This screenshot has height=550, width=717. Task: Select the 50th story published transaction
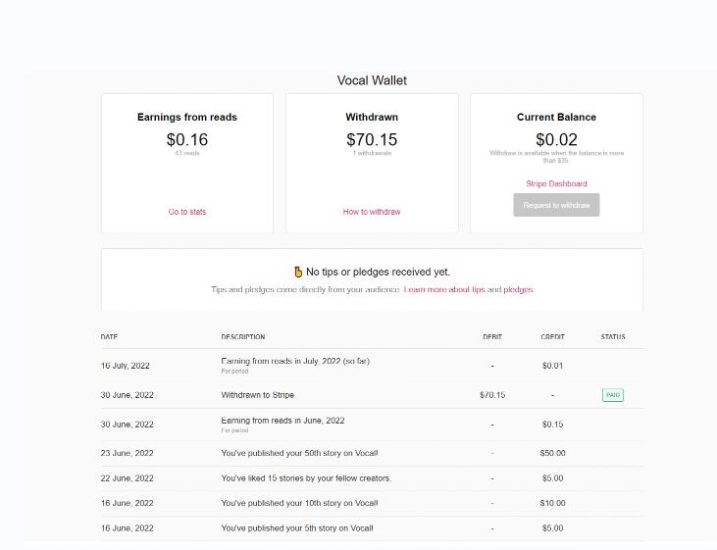click(x=299, y=453)
